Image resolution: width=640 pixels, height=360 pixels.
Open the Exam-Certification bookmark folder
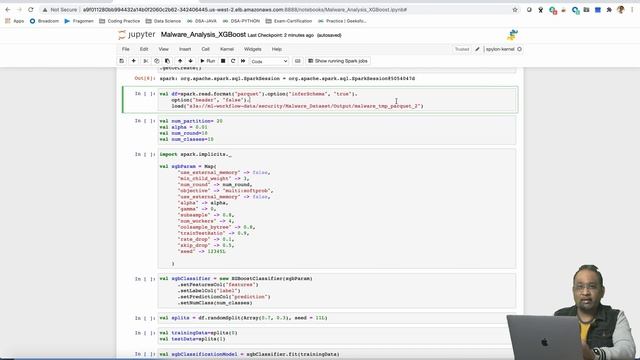tap(289, 21)
